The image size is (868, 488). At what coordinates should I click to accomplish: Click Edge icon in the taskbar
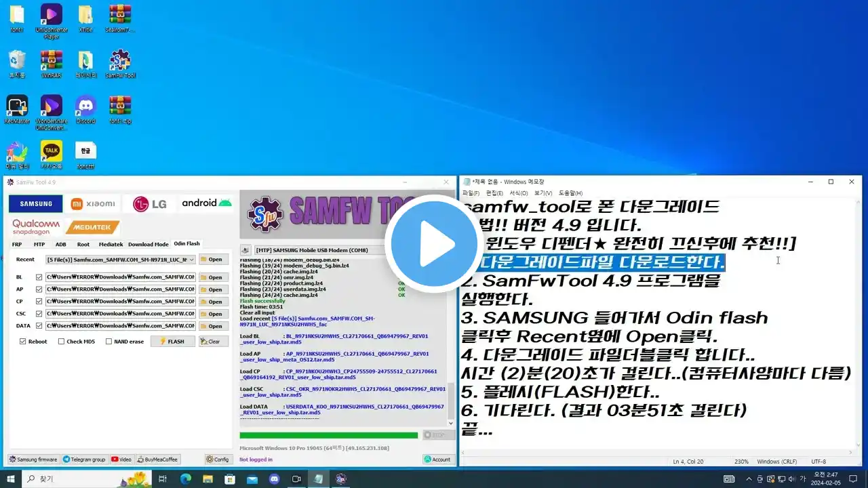click(x=186, y=479)
